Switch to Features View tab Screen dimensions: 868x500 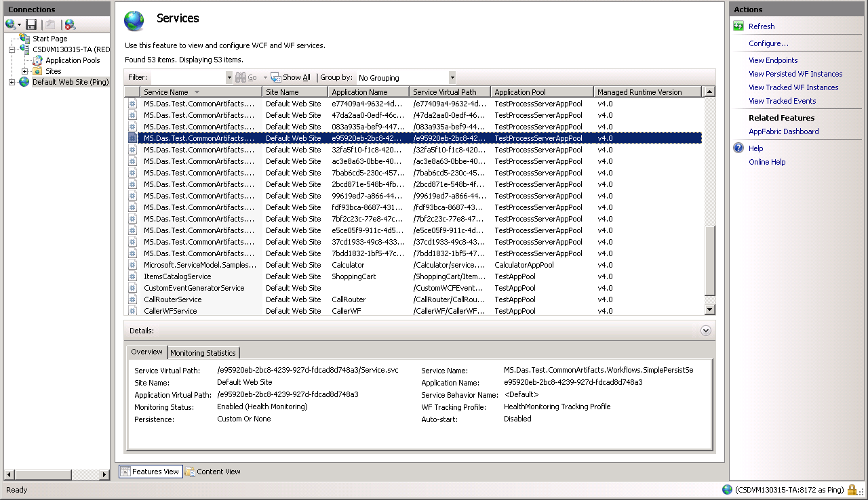click(x=151, y=472)
